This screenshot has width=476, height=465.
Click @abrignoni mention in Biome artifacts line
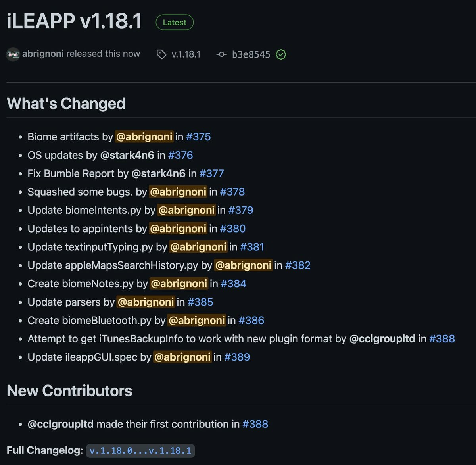144,137
